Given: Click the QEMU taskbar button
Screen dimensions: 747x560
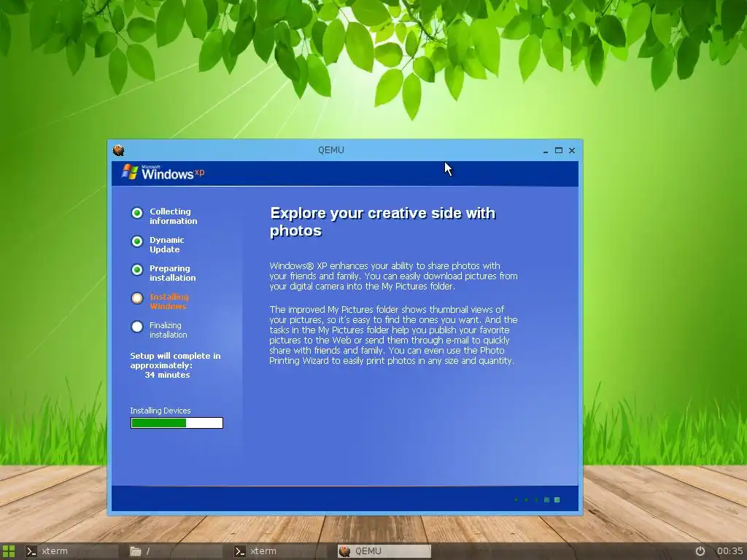Looking at the screenshot, I should point(384,551).
